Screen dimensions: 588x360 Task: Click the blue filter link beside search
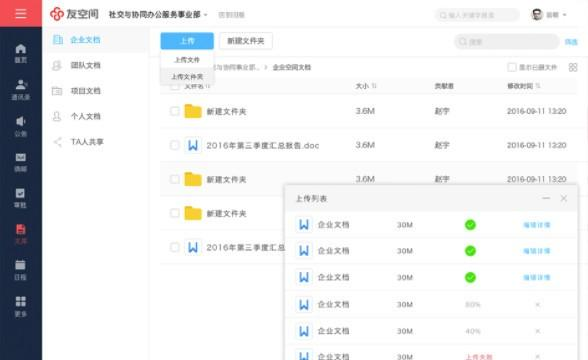[571, 42]
